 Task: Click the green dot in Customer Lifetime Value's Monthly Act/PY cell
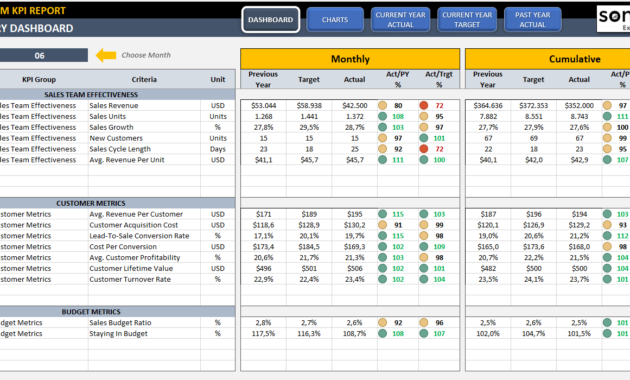click(382, 268)
